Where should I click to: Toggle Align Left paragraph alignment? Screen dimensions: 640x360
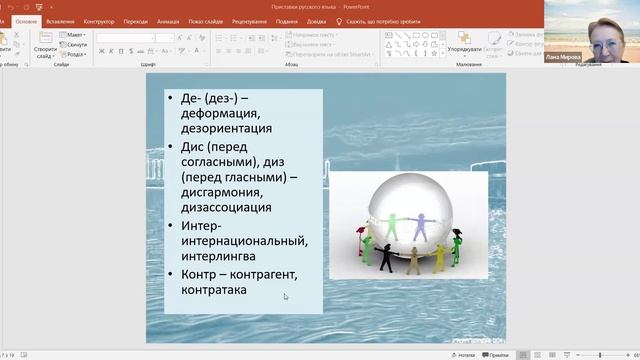tap(219, 51)
